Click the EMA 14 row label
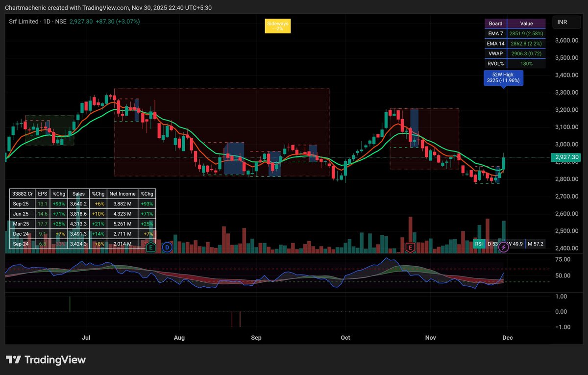This screenshot has height=375, width=588. pos(495,44)
